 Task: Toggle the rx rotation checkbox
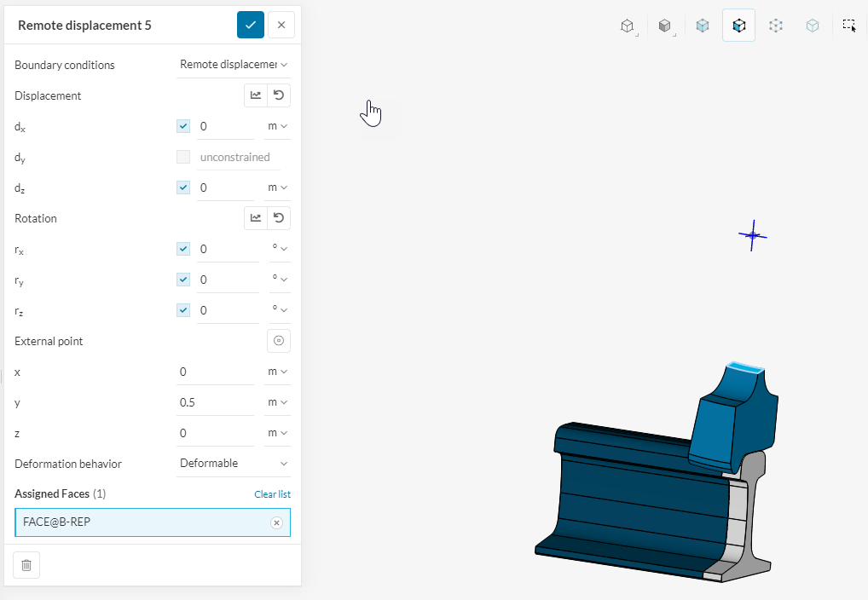point(183,249)
